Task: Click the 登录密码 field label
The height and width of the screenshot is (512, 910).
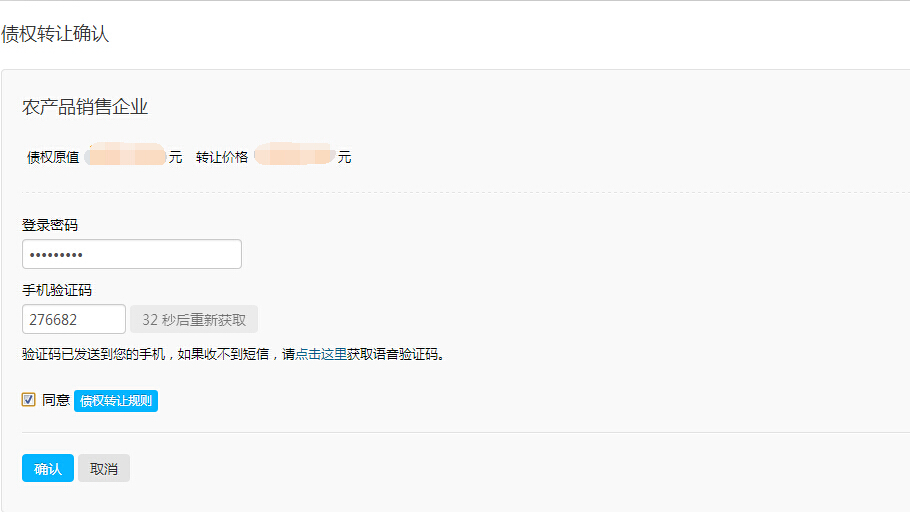Action: click(50, 226)
